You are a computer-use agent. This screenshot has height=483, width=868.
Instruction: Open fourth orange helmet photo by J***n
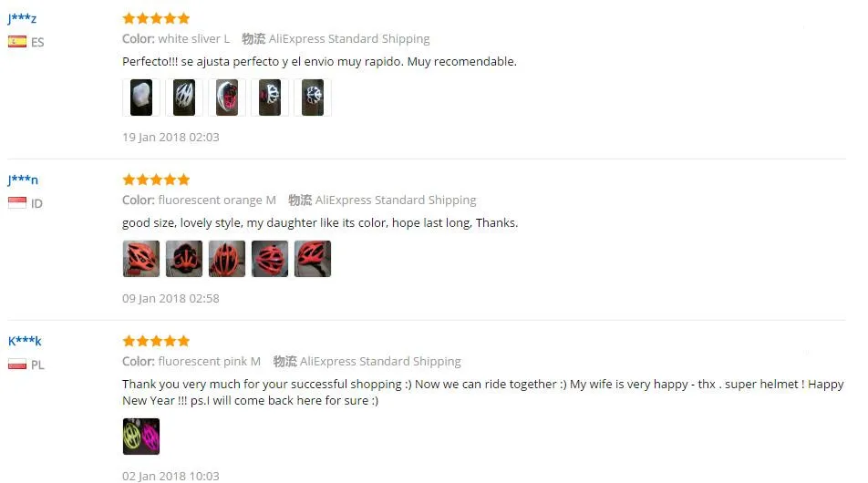pos(270,259)
